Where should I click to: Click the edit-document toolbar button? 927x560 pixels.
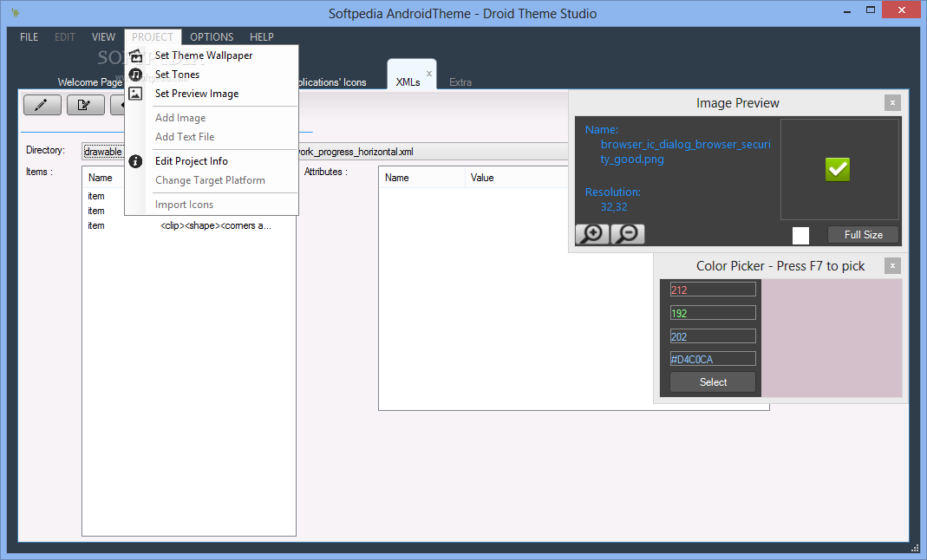pyautogui.click(x=86, y=105)
